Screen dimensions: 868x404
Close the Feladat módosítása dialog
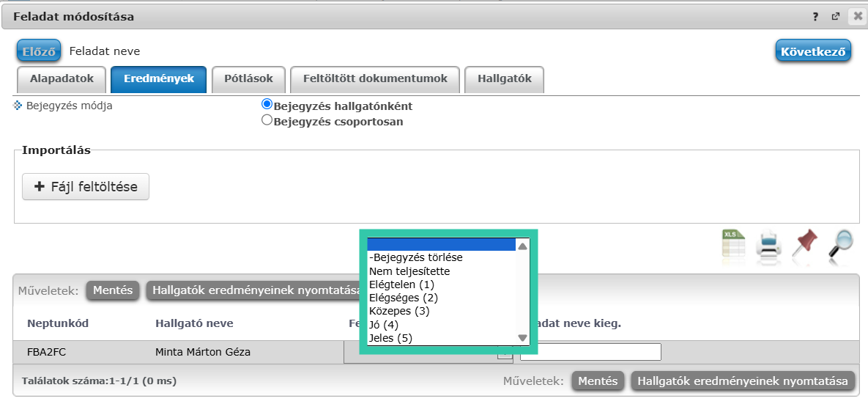[857, 16]
